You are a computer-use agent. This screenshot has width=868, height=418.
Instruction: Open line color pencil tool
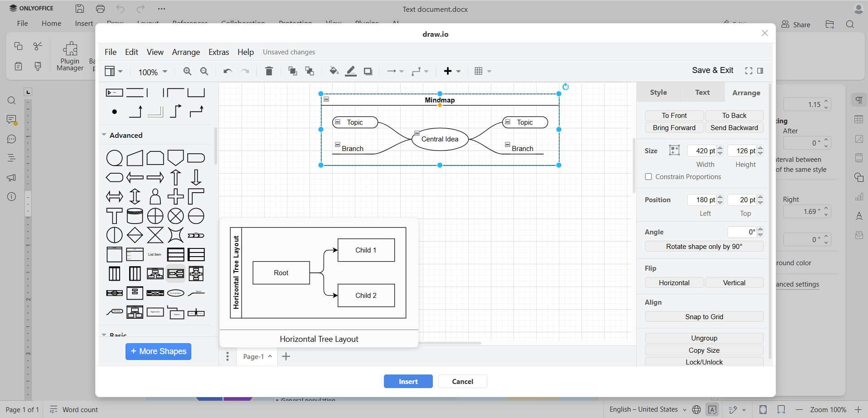tap(351, 71)
